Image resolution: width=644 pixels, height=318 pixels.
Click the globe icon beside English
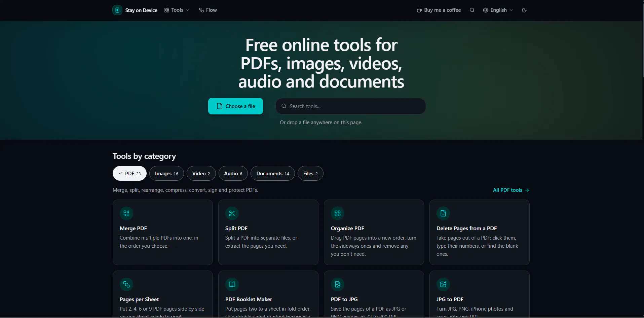tap(486, 10)
